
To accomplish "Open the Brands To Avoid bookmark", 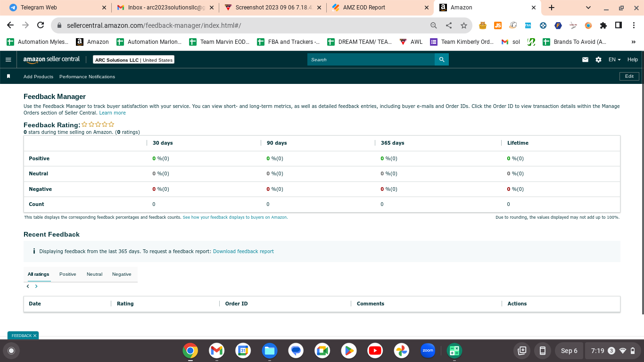I will point(574,42).
